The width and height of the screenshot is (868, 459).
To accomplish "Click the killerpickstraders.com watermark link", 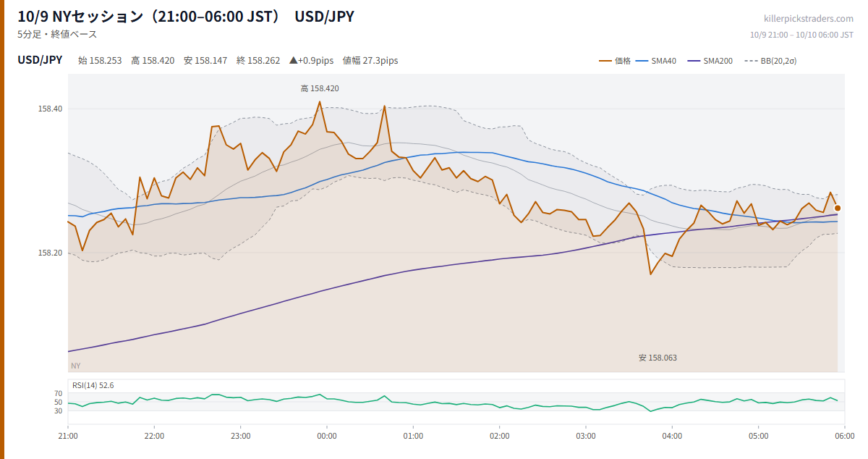I will 809,19.
